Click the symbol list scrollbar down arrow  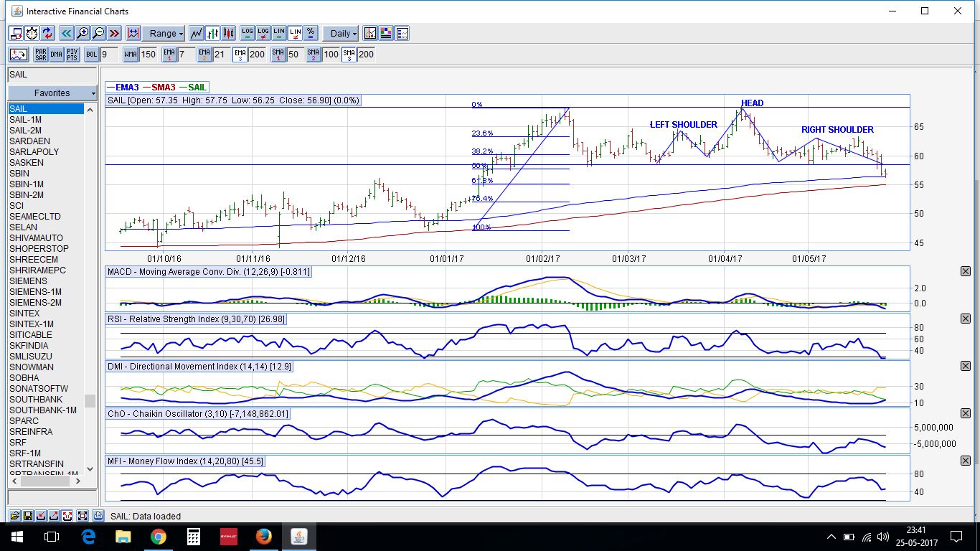(x=90, y=469)
